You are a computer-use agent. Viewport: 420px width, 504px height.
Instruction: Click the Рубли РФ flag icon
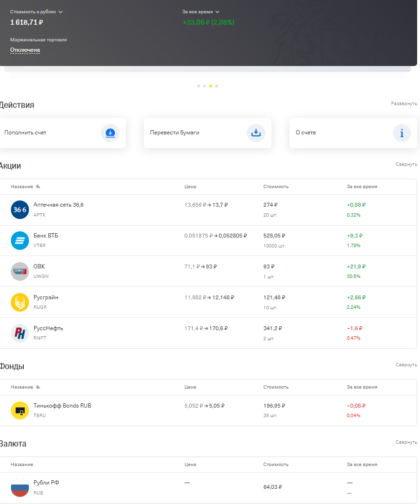[20, 487]
